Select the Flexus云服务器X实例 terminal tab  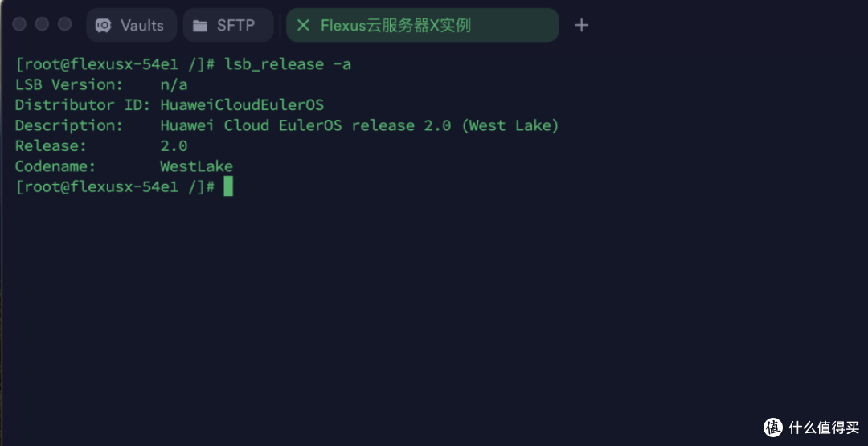[x=395, y=26]
